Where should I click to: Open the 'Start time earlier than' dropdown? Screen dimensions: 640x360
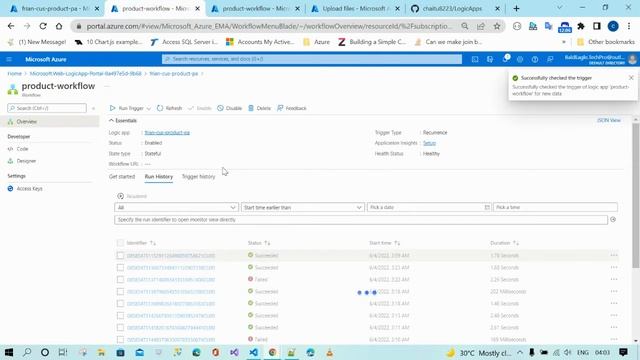click(x=302, y=207)
